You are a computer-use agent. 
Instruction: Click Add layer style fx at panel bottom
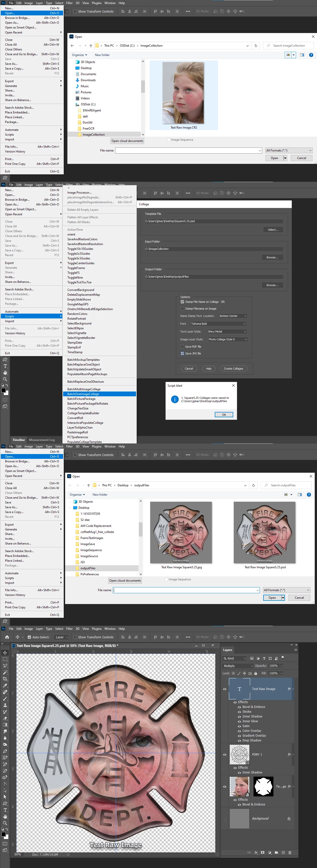[256, 853]
